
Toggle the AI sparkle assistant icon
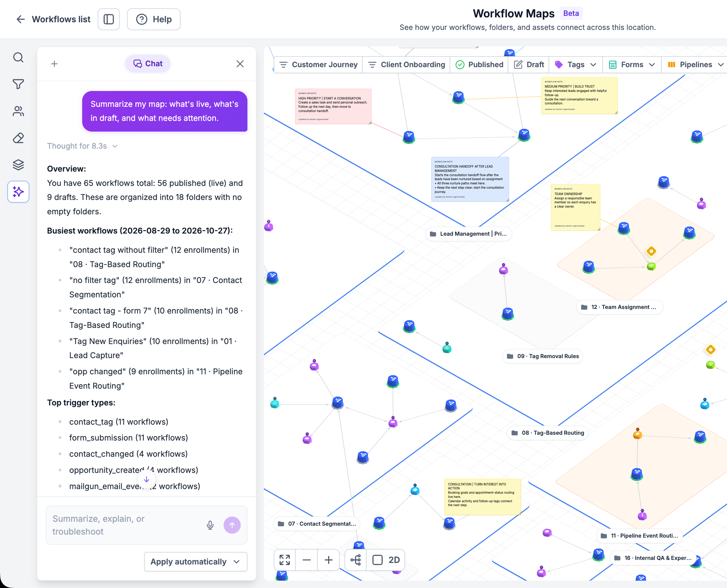(18, 192)
